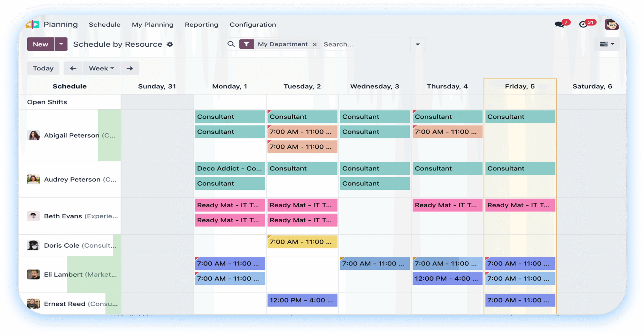644x335 pixels.
Task: Click the magnifier search icon
Action: point(231,44)
